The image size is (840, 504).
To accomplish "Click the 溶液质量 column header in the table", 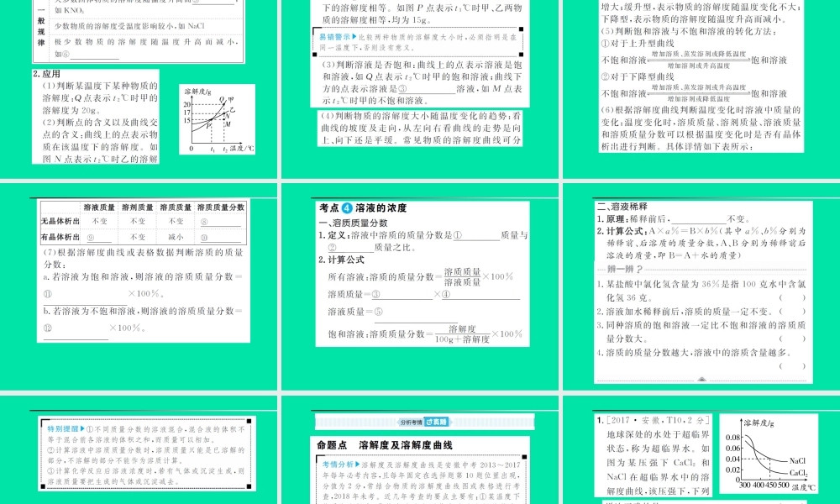I will [x=100, y=207].
